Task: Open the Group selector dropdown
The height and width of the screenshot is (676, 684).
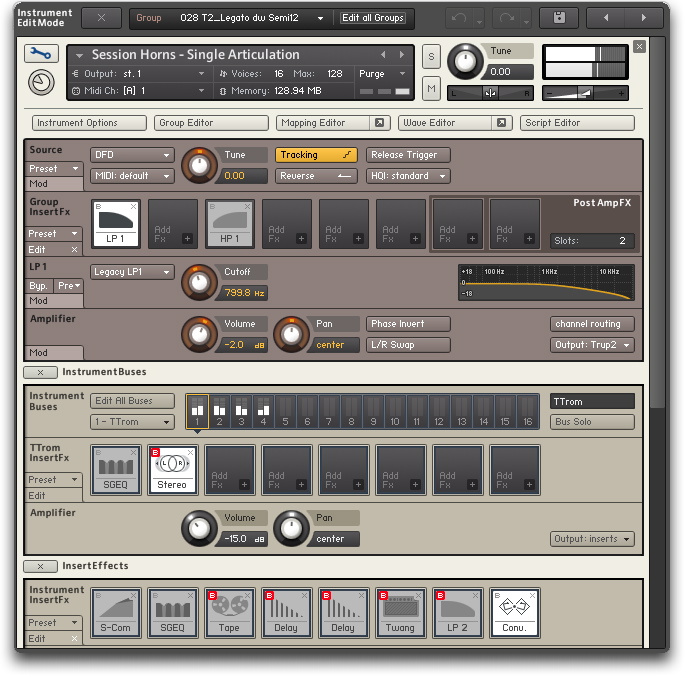Action: point(320,18)
